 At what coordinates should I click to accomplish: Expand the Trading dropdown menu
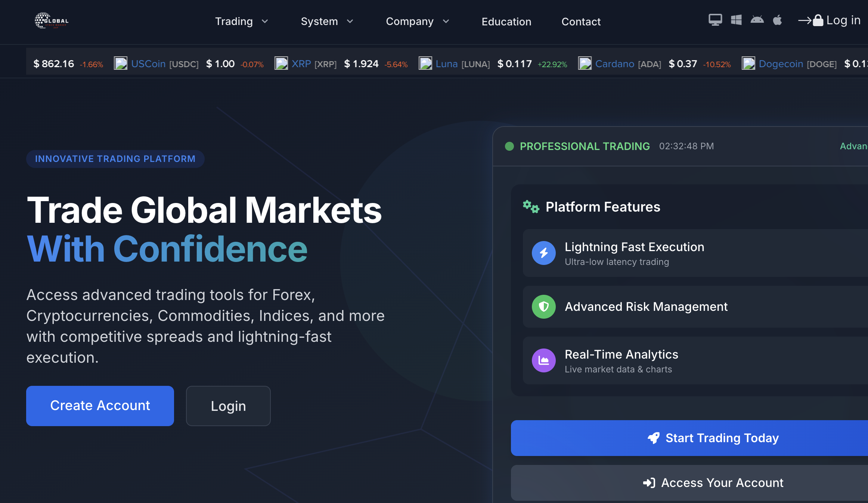coord(241,21)
